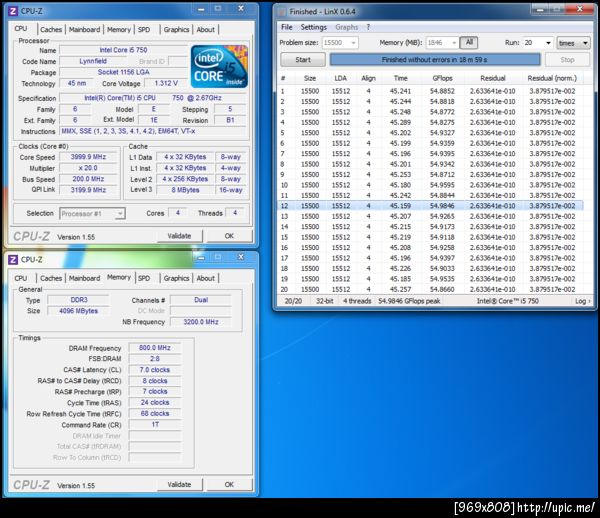Open Mainboard tab in top CPU-Z window
The height and width of the screenshot is (518, 600).
[x=84, y=29]
